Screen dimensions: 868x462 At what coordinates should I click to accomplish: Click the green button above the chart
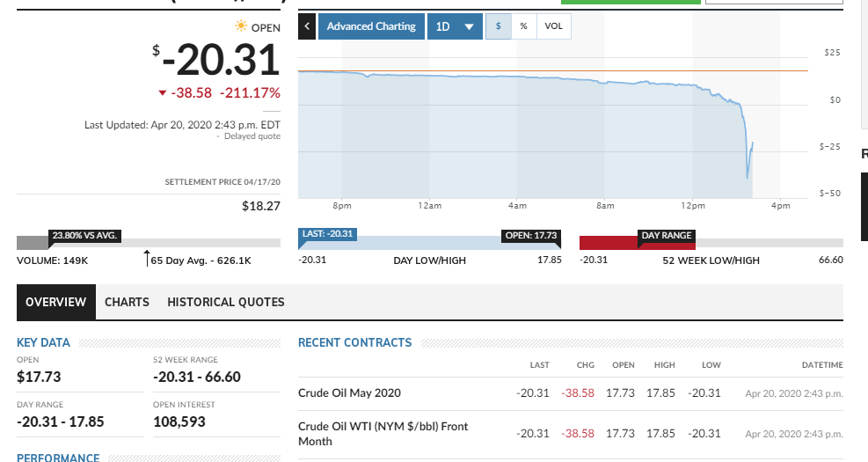(631, 2)
